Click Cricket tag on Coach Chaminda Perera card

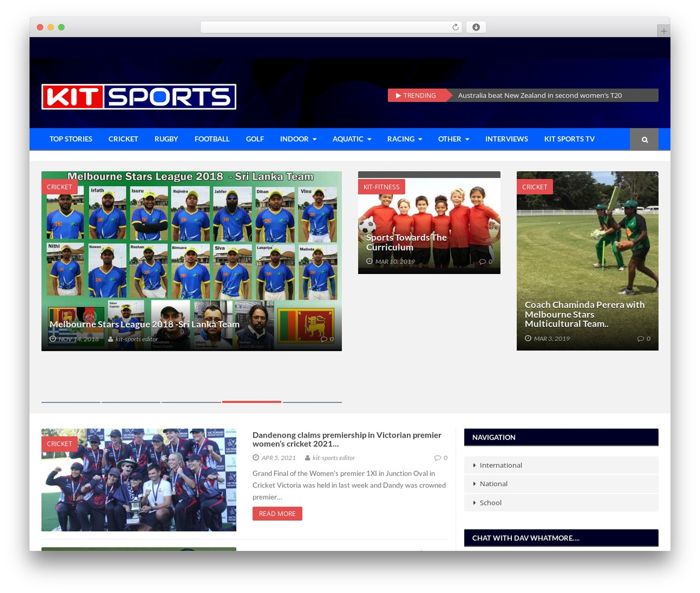pyautogui.click(x=535, y=187)
